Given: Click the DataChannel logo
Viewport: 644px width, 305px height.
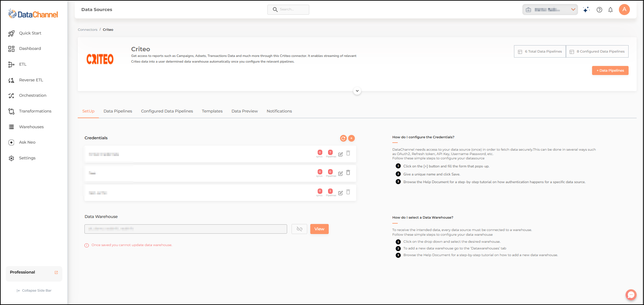Looking at the screenshot, I should [x=33, y=14].
